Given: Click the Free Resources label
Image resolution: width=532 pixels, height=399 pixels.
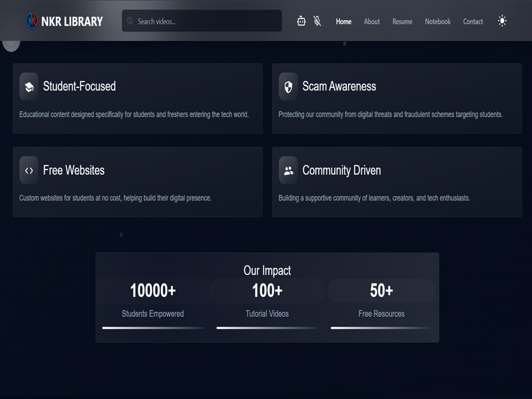Looking at the screenshot, I should point(381,314).
